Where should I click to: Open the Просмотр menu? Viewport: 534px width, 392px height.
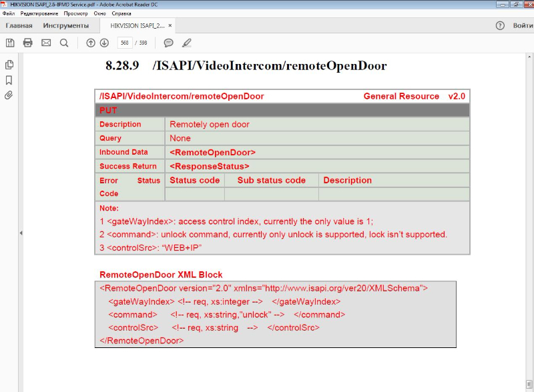click(x=75, y=13)
